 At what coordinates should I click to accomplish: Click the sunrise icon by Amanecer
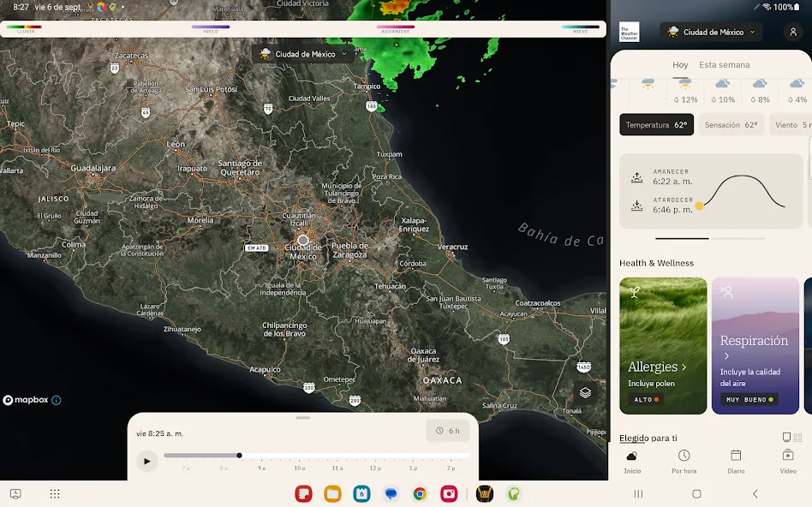pos(637,177)
